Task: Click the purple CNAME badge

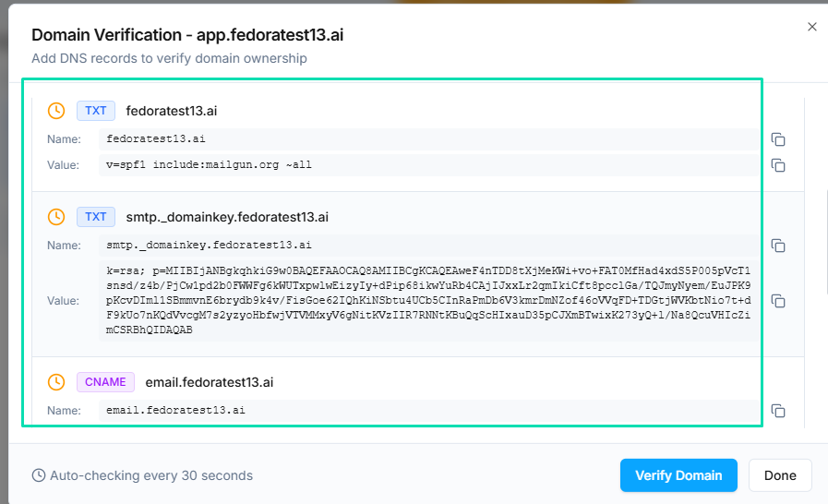Action: (x=105, y=382)
